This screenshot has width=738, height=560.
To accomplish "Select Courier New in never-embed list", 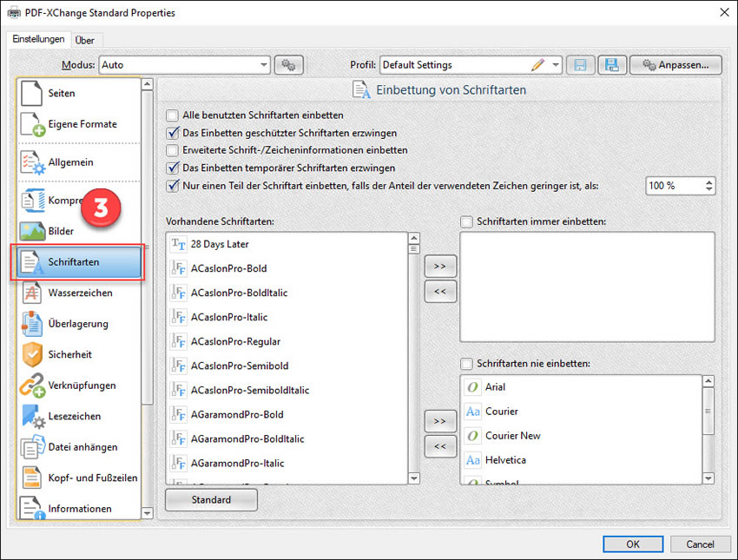I will point(581,436).
